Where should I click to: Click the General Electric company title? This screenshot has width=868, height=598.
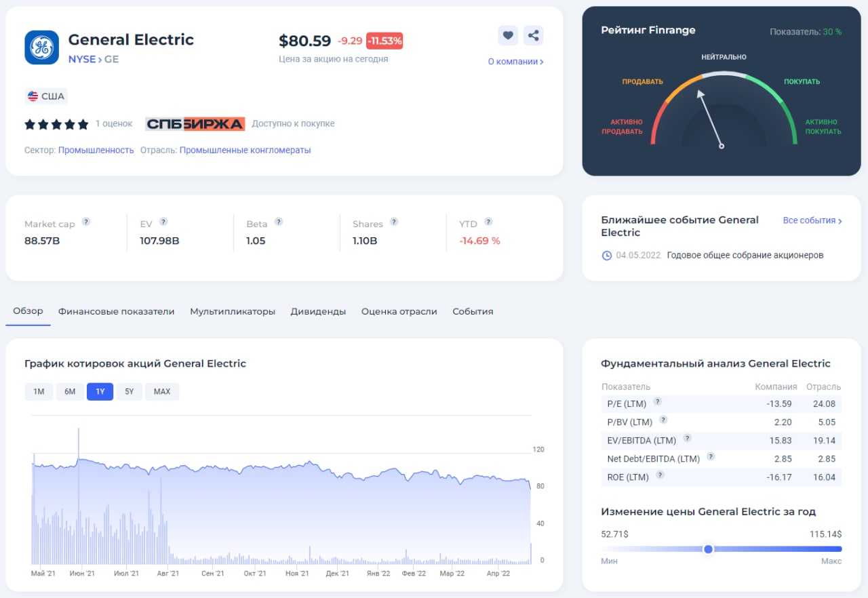(131, 39)
